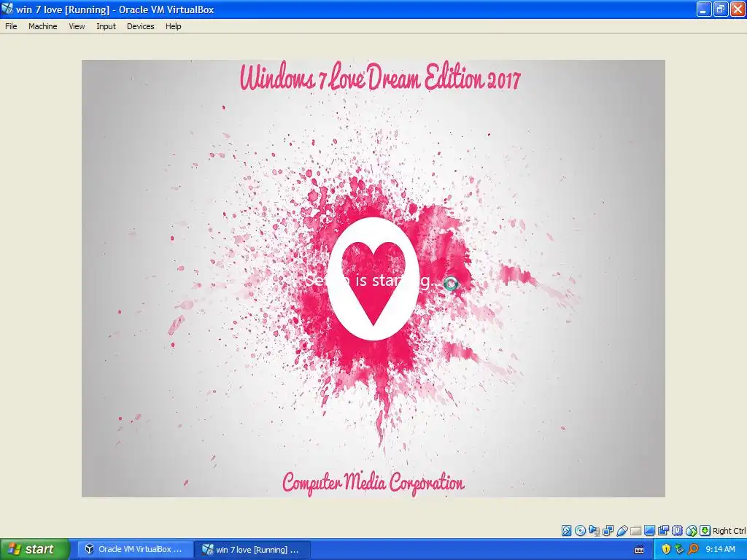Open the View menu

(x=77, y=26)
